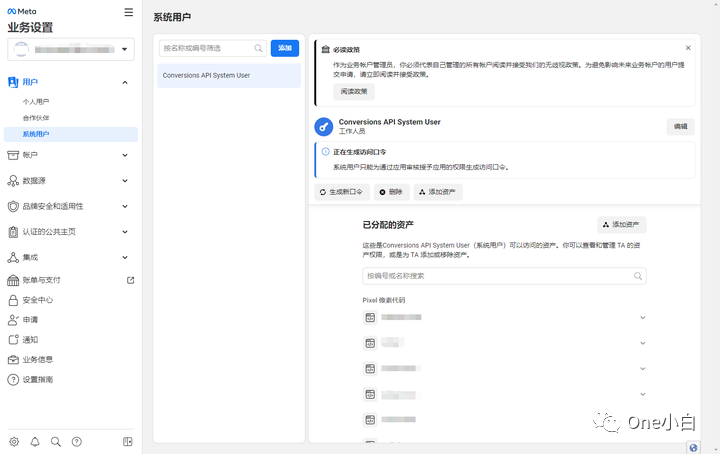Open settings gear in bottom bar

point(14,442)
